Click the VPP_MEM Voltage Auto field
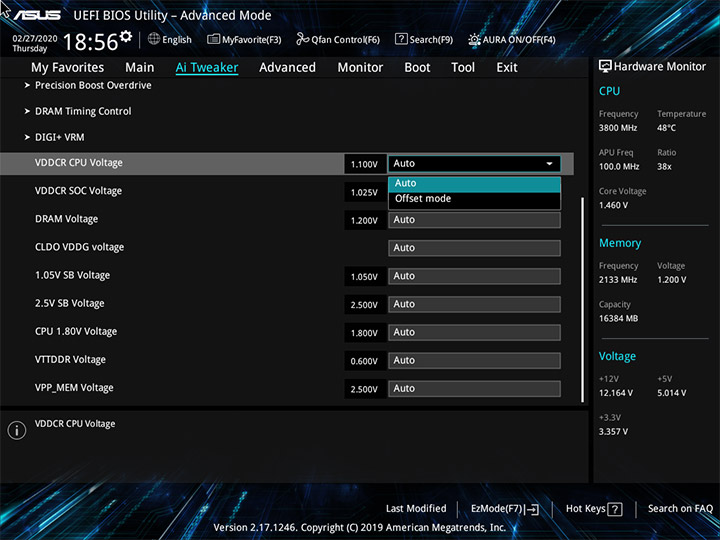This screenshot has width=720, height=540. (x=474, y=388)
